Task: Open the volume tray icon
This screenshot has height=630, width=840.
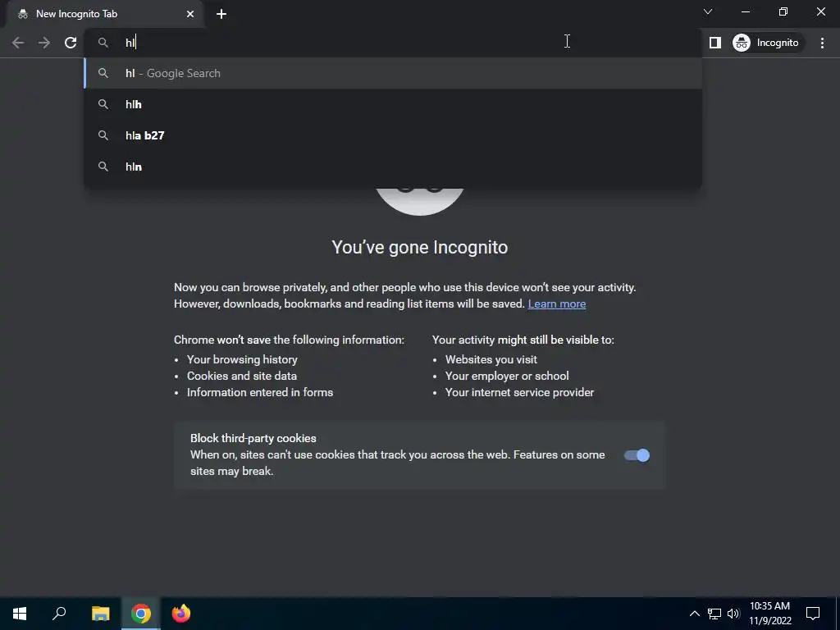Action: 733,614
